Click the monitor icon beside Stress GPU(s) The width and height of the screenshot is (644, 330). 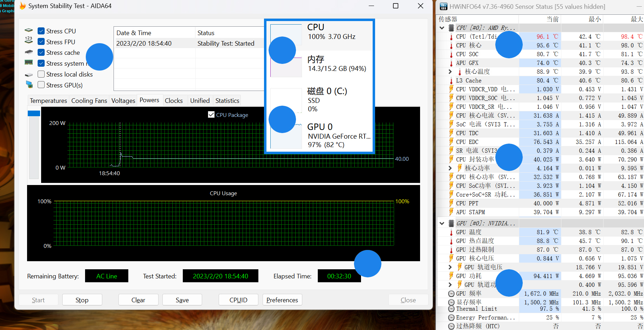tap(29, 85)
